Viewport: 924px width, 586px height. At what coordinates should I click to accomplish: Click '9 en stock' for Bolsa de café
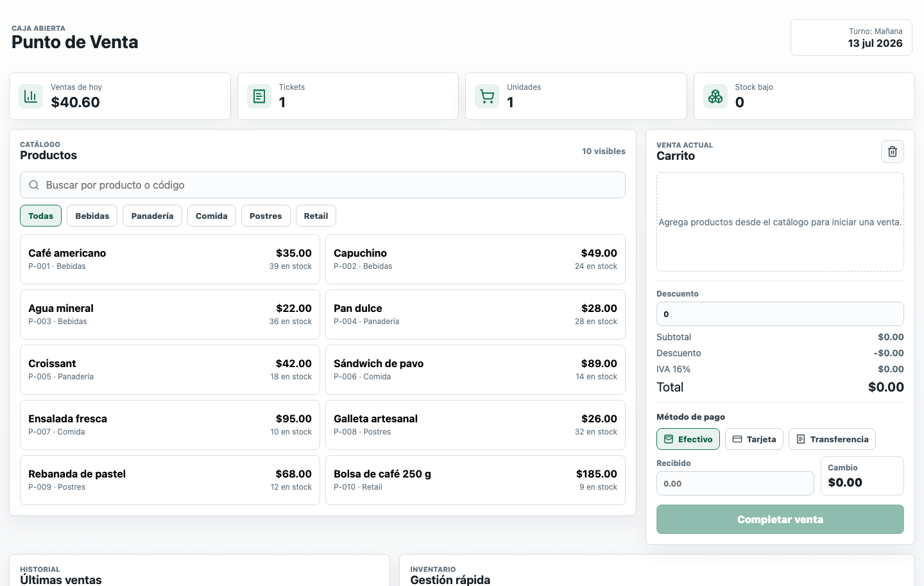pyautogui.click(x=598, y=487)
